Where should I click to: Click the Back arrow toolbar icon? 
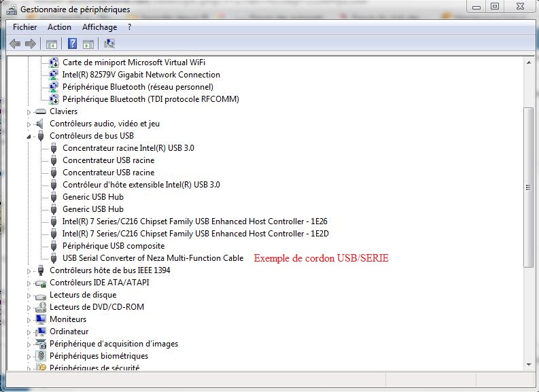(15, 44)
